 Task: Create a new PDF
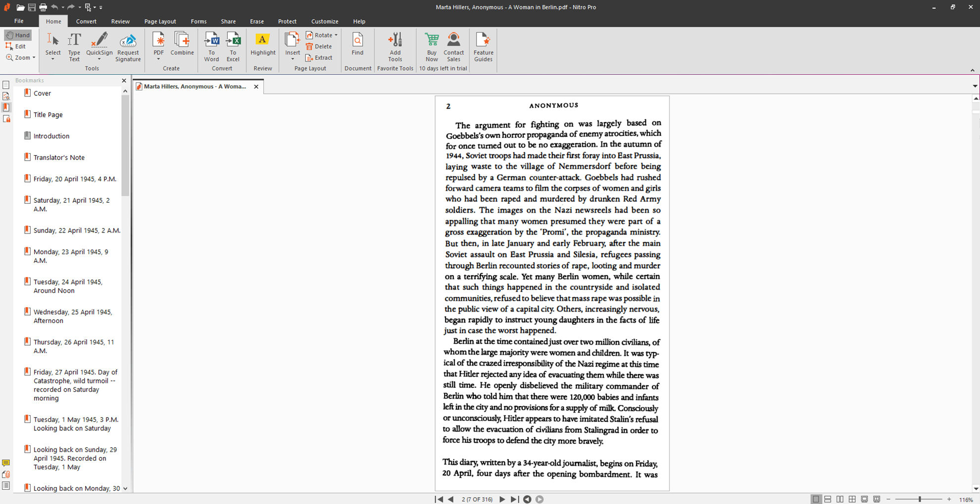158,47
